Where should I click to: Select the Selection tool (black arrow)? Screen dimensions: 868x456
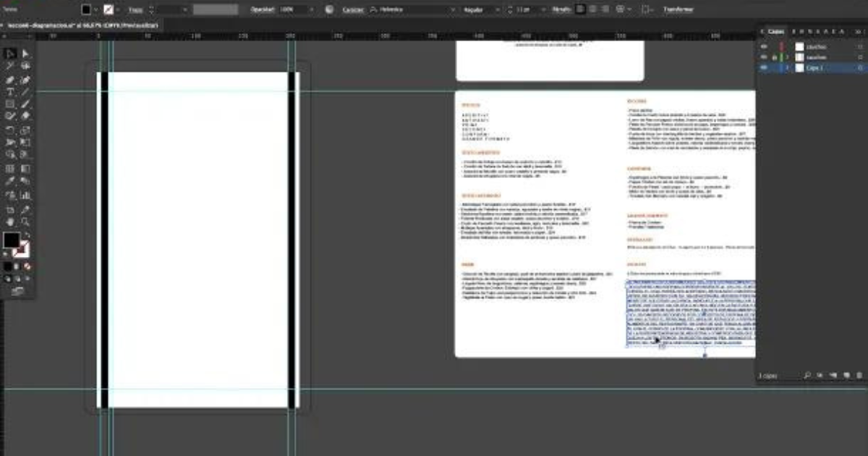10,54
